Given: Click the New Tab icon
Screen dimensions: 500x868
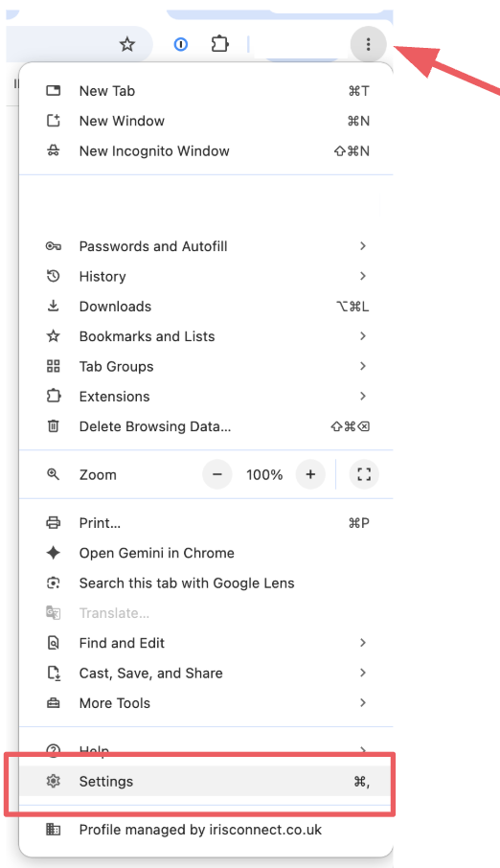Looking at the screenshot, I should tap(53, 91).
